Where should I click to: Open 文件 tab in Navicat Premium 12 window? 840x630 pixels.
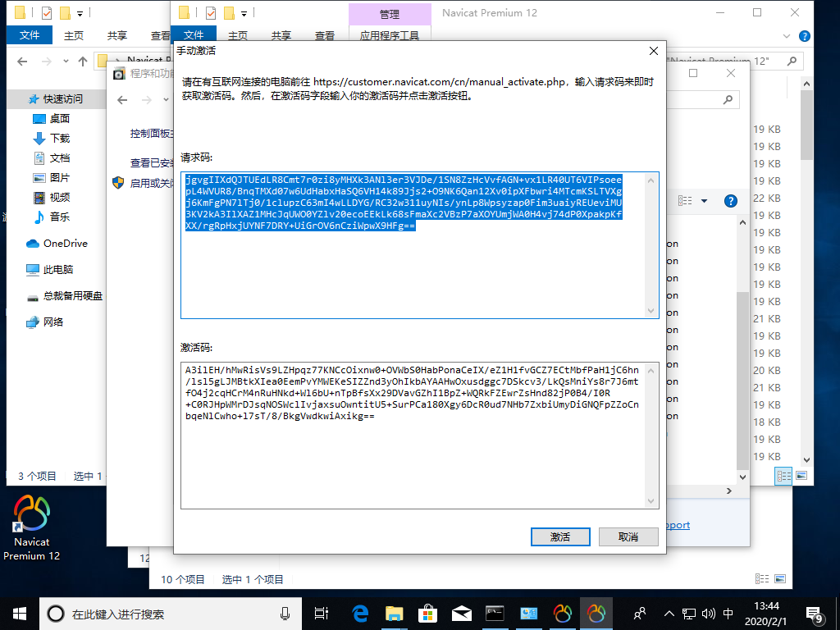(194, 35)
